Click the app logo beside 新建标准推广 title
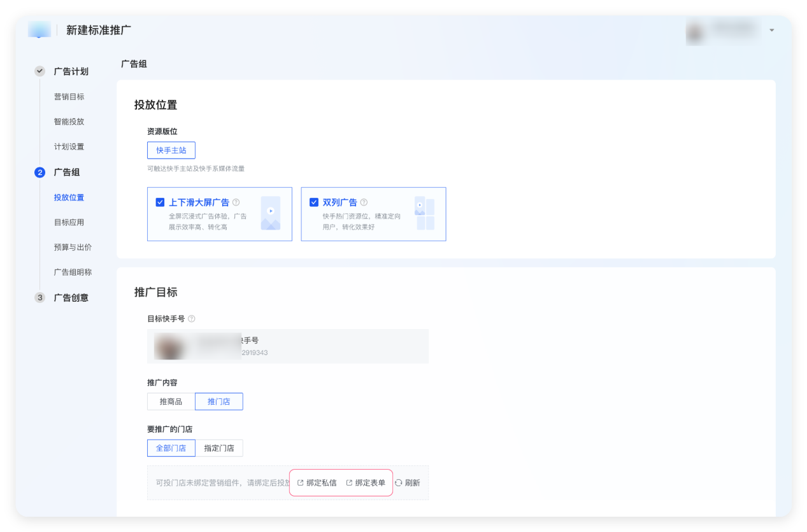807x532 pixels. [39, 30]
